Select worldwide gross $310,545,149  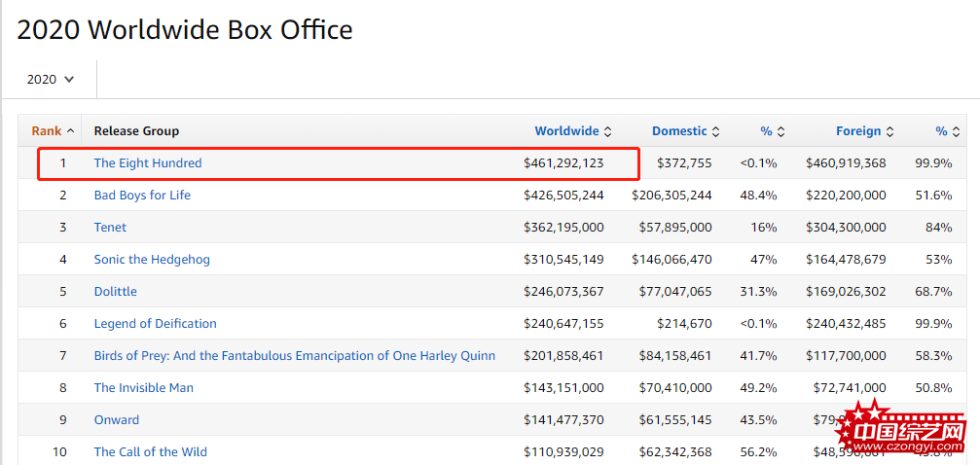pos(563,260)
